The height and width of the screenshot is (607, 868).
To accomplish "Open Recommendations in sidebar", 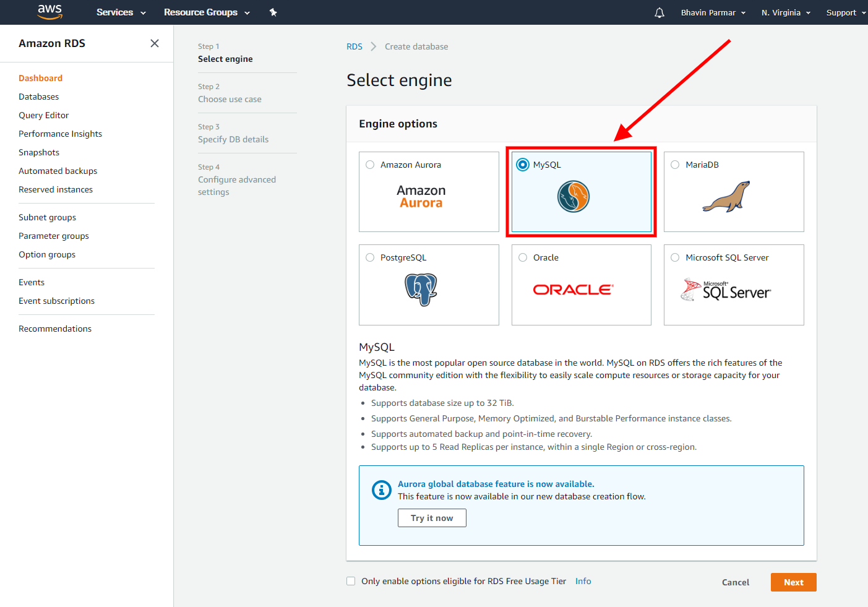I will (x=55, y=329).
